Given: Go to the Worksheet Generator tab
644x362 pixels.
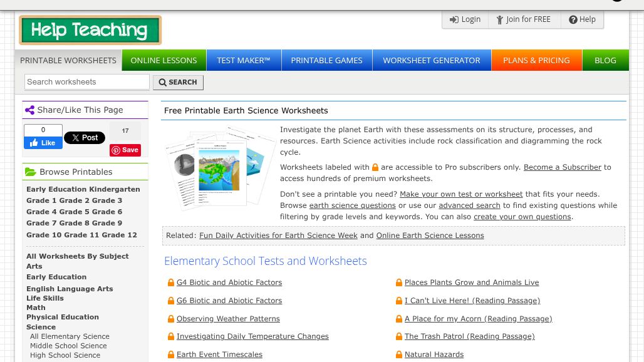Looking at the screenshot, I should point(431,61).
